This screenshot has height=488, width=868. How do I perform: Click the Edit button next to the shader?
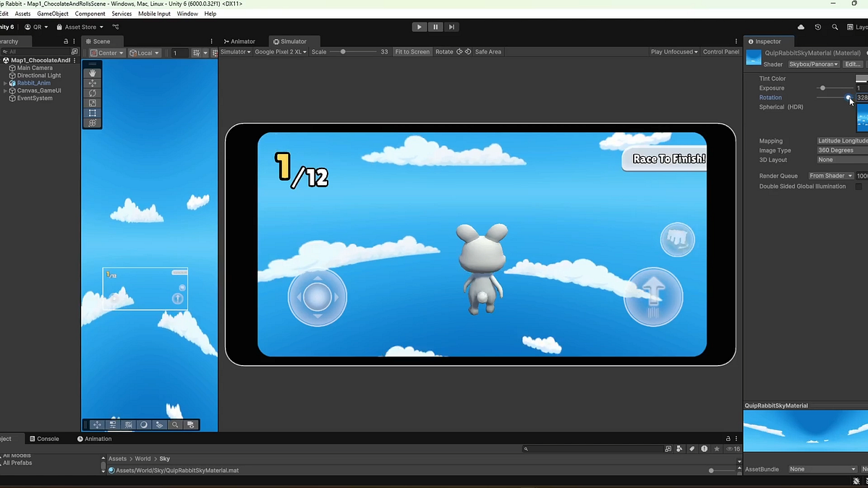point(853,64)
